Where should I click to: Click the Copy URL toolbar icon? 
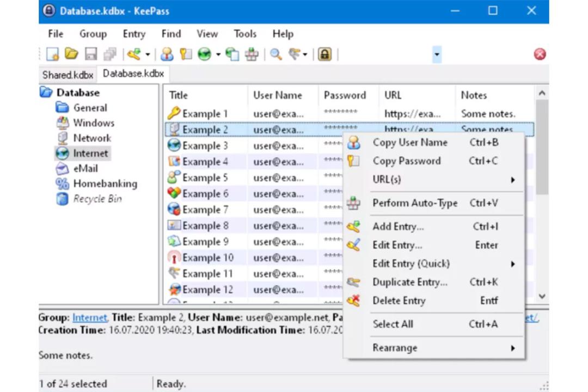(232, 54)
